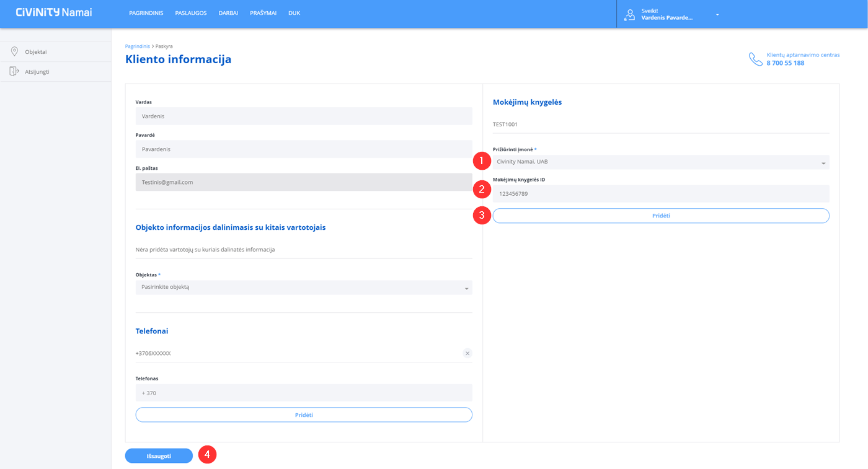
Task: Click the Objekto informacijos dalinimasis heading
Action: click(x=231, y=227)
